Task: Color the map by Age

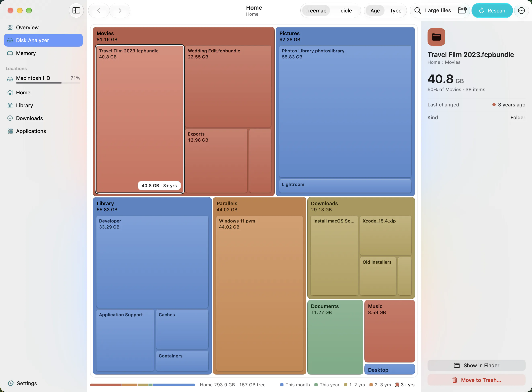Action: [x=375, y=10]
